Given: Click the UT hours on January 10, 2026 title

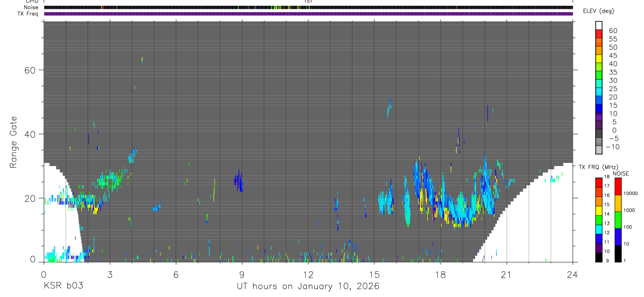Looking at the screenshot, I should 308,287.
